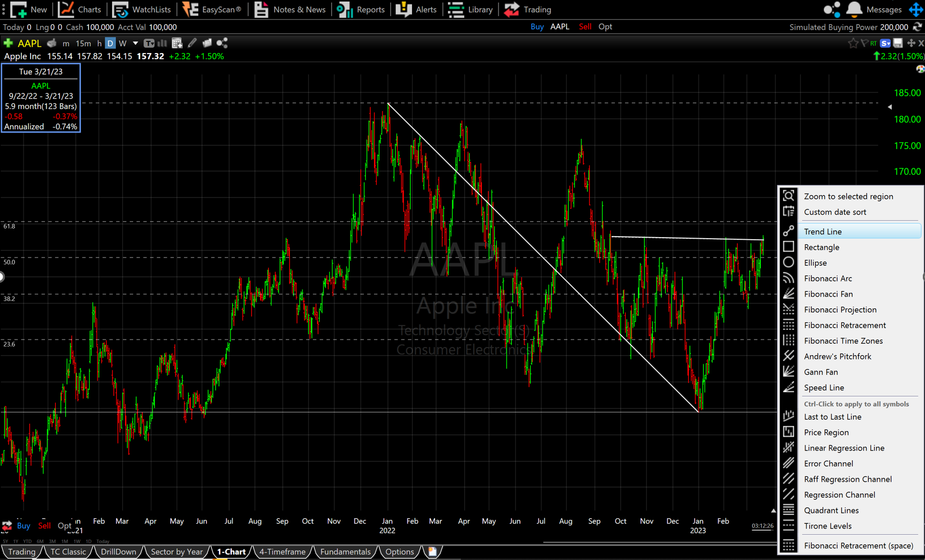The width and height of the screenshot is (925, 560).
Task: Switch to the Fundamentals tab
Action: pyautogui.click(x=345, y=551)
